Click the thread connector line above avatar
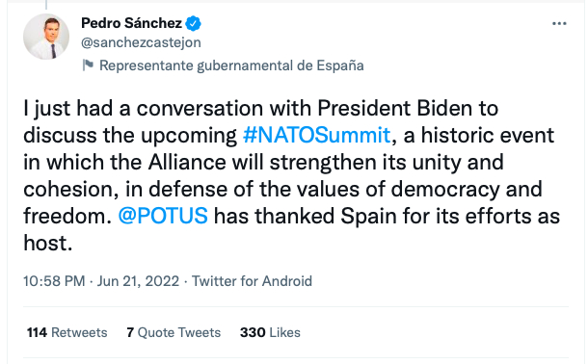Screen dimensions: 588x364 (x=46, y=5)
